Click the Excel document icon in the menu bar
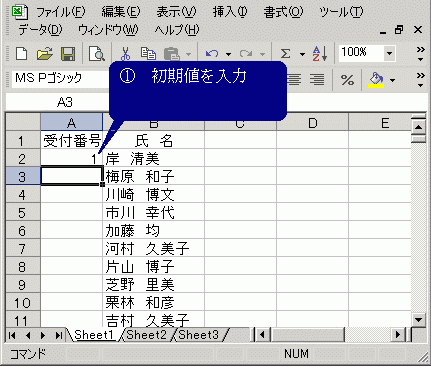Image resolution: width=431 pixels, height=366 pixels. (19, 12)
